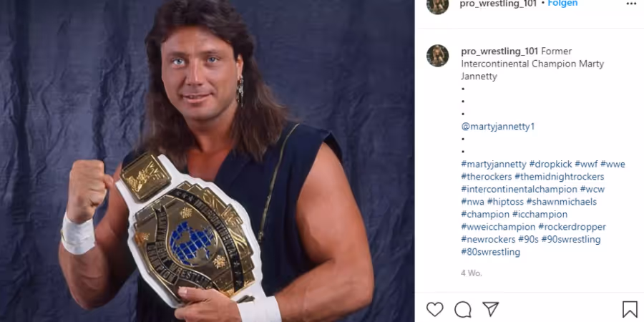Screen dimensions: 644x322
Task: Click the caption's pro_wrestling_101 avatar
Action: coord(437,55)
